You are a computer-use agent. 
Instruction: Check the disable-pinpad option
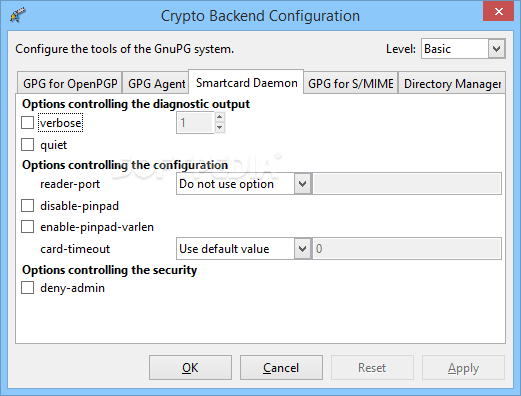pyautogui.click(x=27, y=206)
